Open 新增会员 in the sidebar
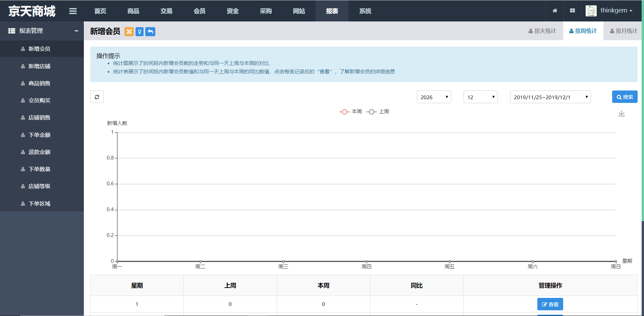The width and height of the screenshot is (644, 316). click(42, 49)
